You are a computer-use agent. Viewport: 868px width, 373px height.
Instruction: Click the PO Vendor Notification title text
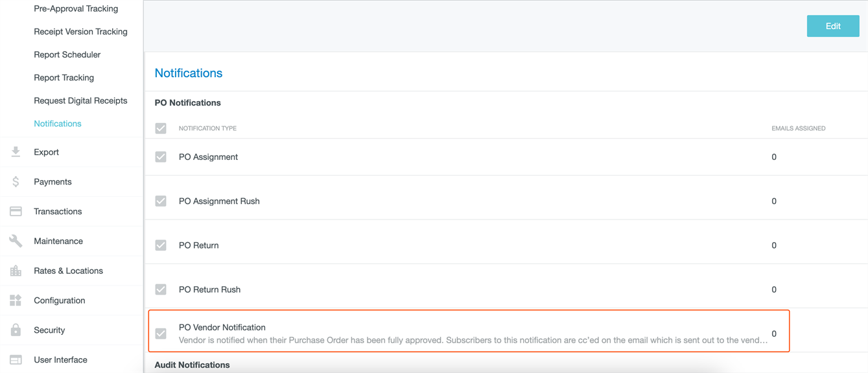[x=222, y=328]
